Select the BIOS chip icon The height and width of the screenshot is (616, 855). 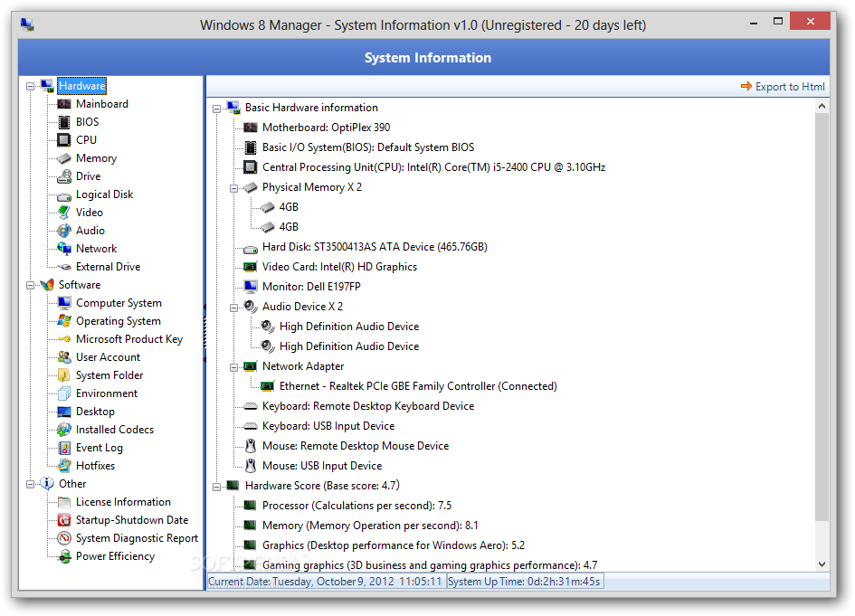[64, 122]
